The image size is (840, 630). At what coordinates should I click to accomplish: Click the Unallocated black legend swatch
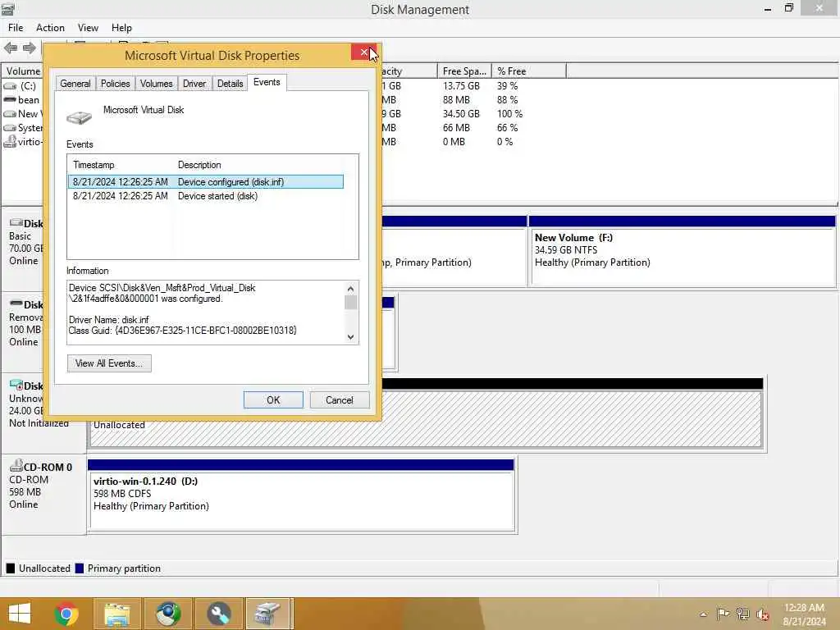pyautogui.click(x=10, y=568)
